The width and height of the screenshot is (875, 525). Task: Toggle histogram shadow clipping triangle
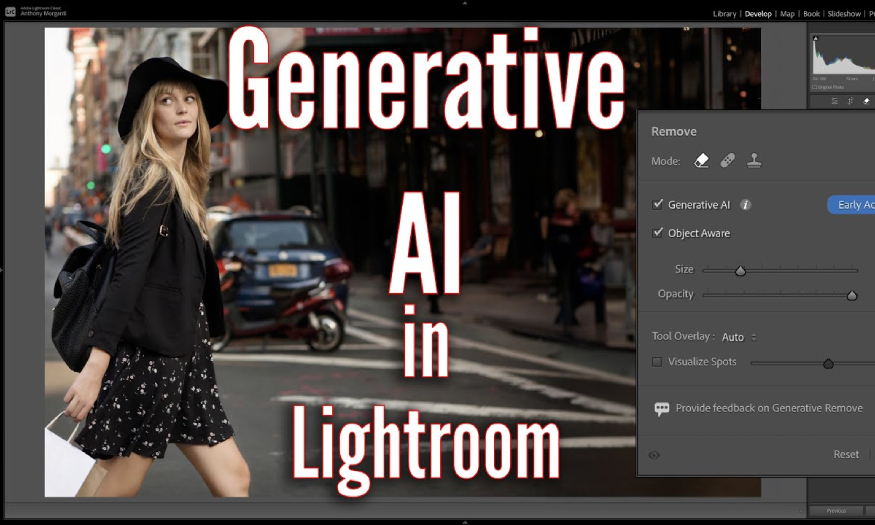tap(815, 38)
